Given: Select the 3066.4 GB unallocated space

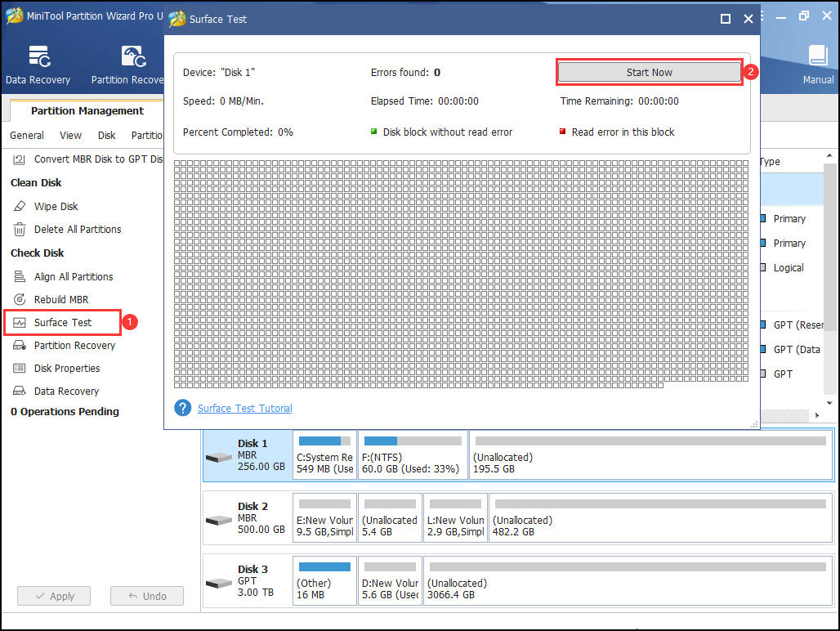Looking at the screenshot, I should 628,580.
